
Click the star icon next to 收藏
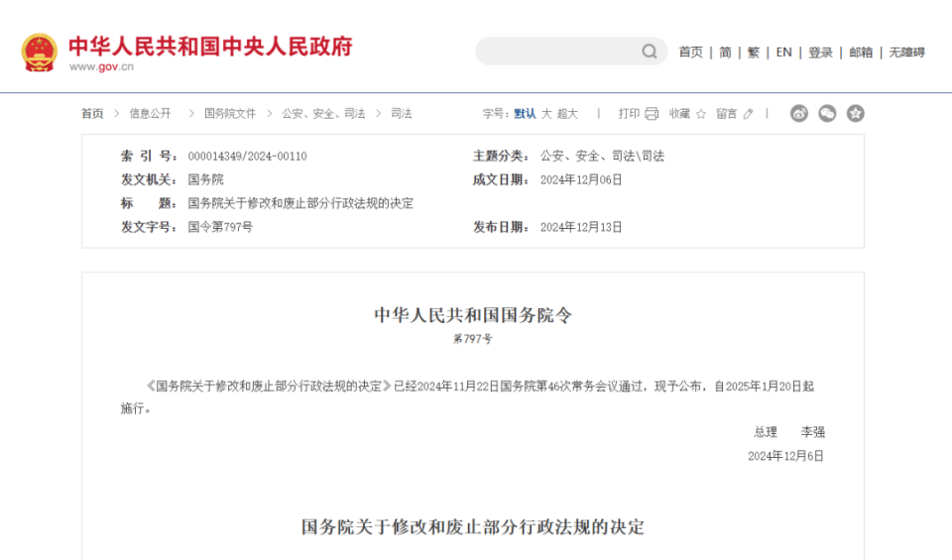pyautogui.click(x=701, y=113)
